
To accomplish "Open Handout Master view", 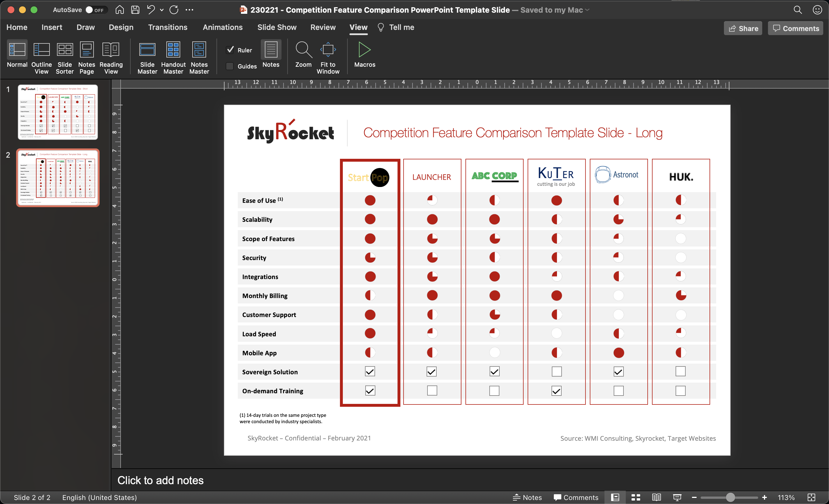I will click(173, 57).
